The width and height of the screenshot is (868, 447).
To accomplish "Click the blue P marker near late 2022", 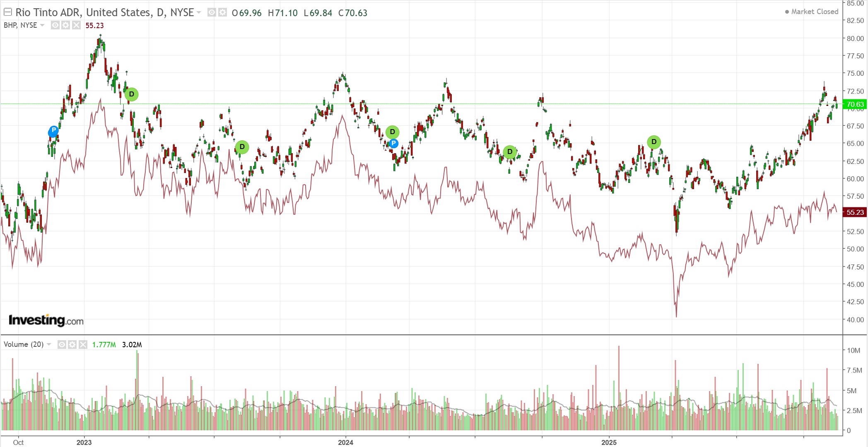I will click(x=53, y=131).
